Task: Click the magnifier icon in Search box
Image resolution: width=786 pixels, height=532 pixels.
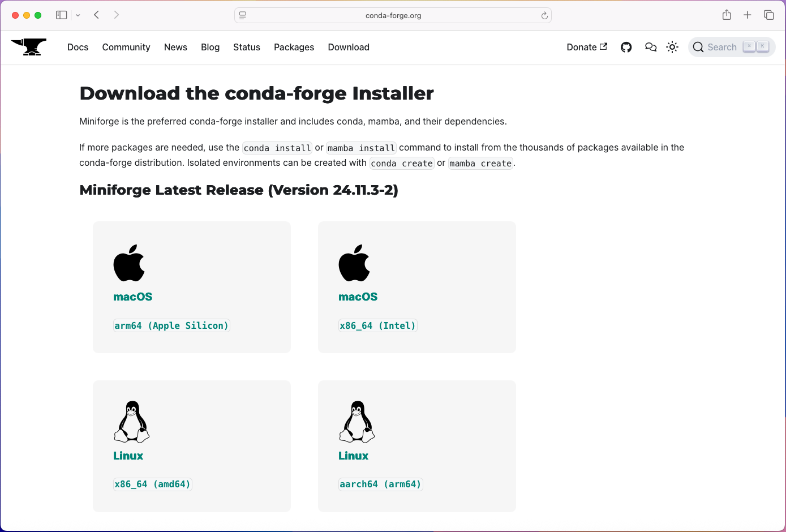Action: click(698, 48)
